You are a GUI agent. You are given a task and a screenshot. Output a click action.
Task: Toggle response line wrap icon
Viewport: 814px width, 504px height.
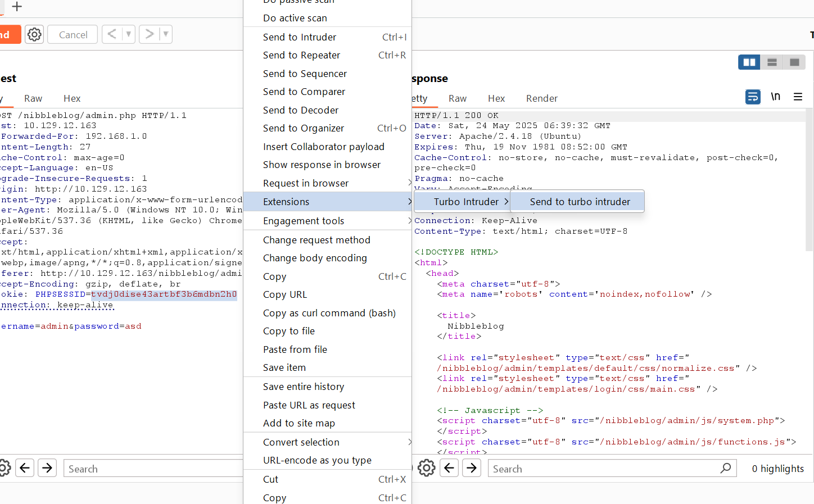pos(753,97)
